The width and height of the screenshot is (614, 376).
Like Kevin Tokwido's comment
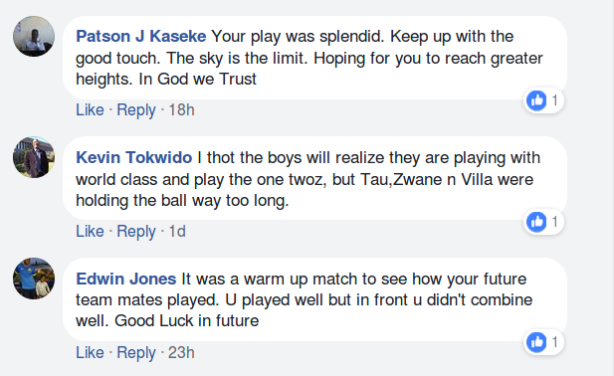pos(90,231)
